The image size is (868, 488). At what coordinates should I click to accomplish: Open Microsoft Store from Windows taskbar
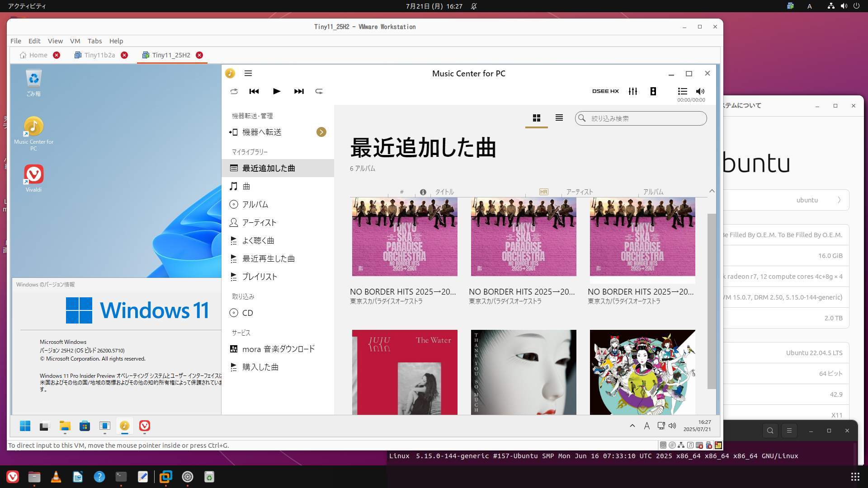pyautogui.click(x=85, y=426)
